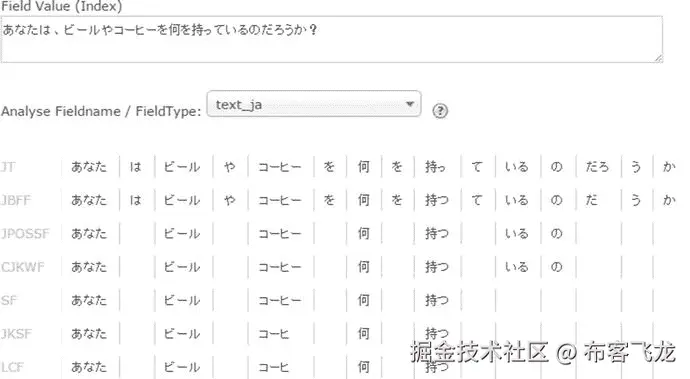
Task: Select あなた token in JBFF row
Action: [x=89, y=200]
